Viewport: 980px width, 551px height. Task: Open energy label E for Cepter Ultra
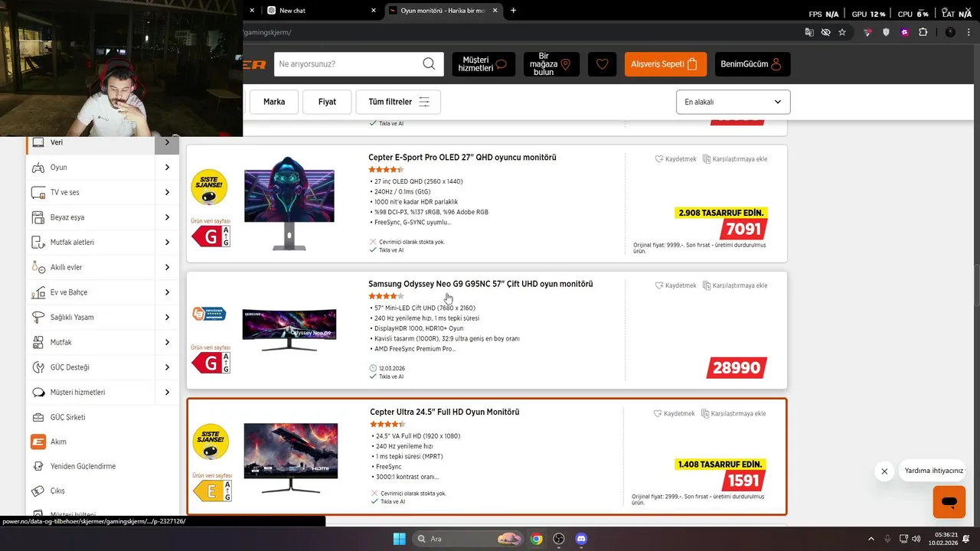pyautogui.click(x=212, y=491)
